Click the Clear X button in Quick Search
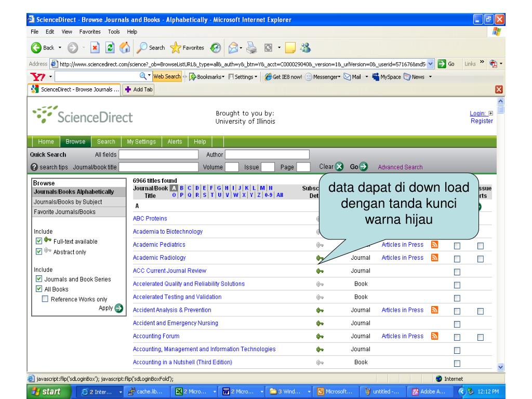 (339, 167)
